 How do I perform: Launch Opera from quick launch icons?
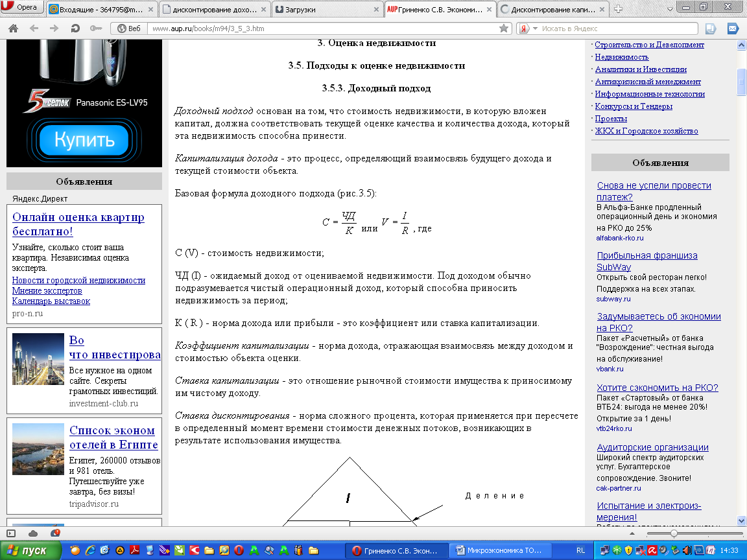239,550
